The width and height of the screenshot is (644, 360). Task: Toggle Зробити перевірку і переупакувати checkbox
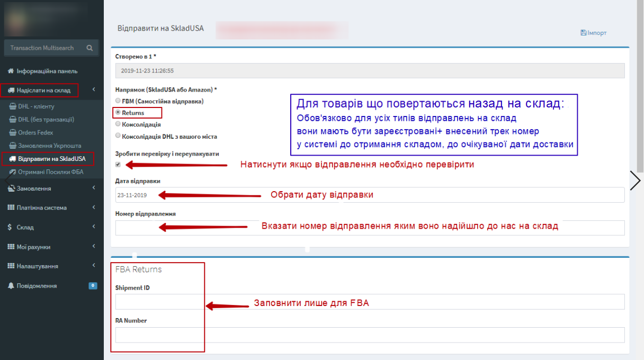click(118, 165)
